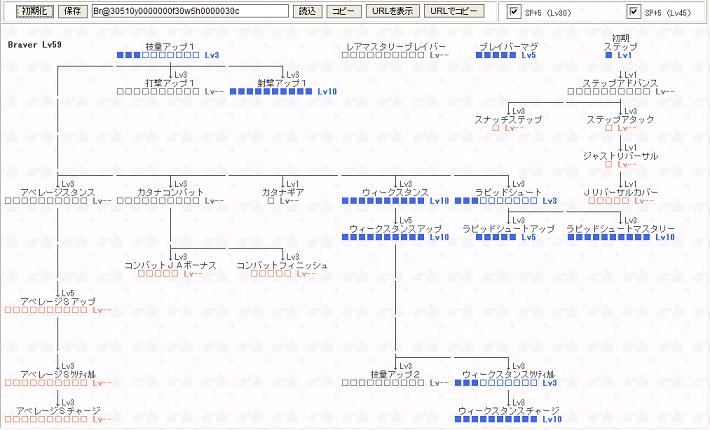This screenshot has height=430, width=710.
Task: Adjust the アベレージSアップ level box row
Action: pos(46,310)
